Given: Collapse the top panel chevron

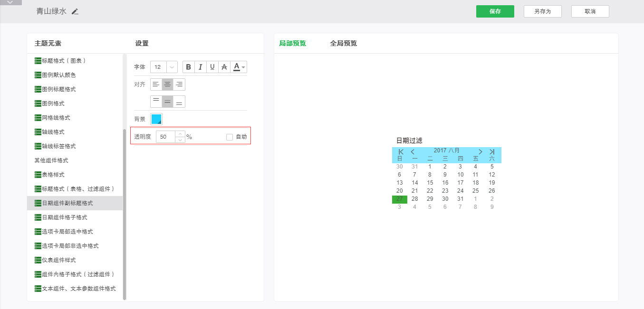Looking at the screenshot, I should coord(10,2).
